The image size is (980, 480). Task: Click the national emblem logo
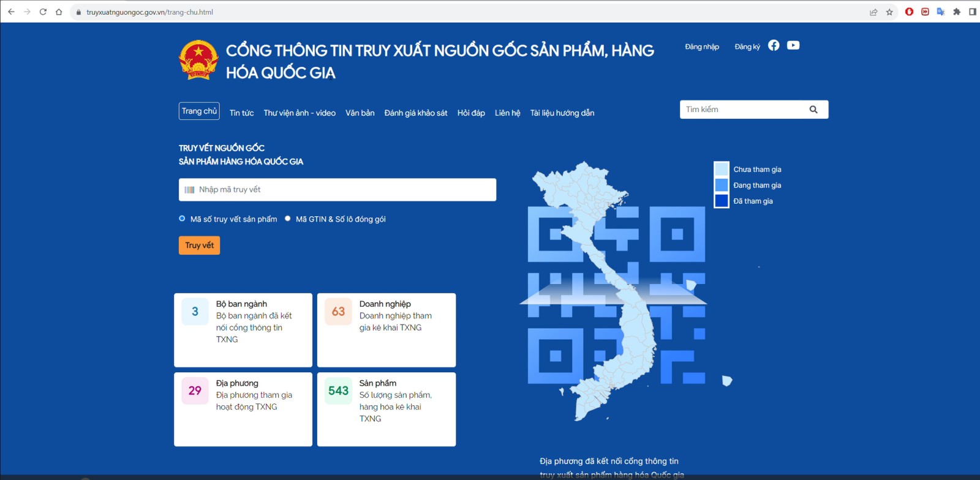click(198, 60)
